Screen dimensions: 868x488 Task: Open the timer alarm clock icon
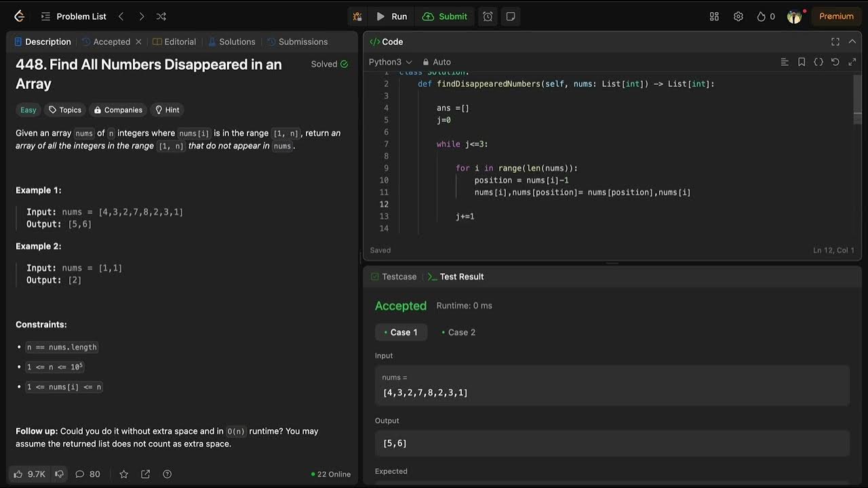(x=488, y=16)
